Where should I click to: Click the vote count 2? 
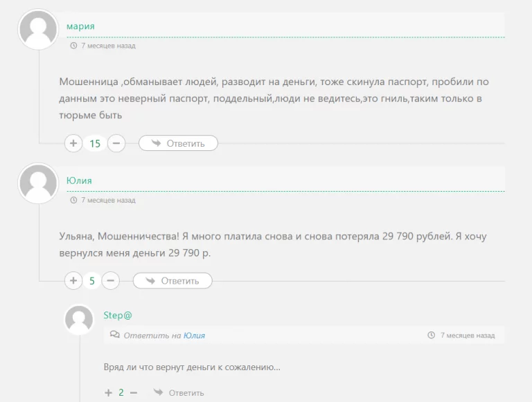tap(121, 392)
